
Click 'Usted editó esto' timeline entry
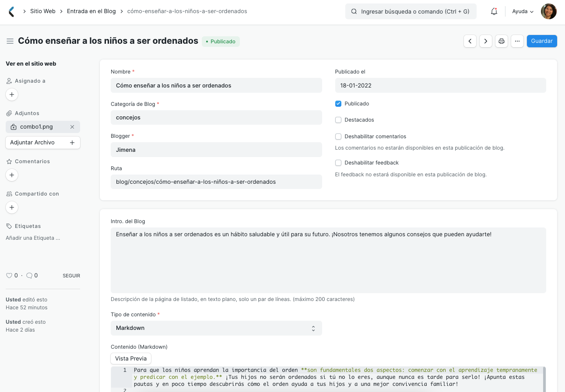(27, 304)
